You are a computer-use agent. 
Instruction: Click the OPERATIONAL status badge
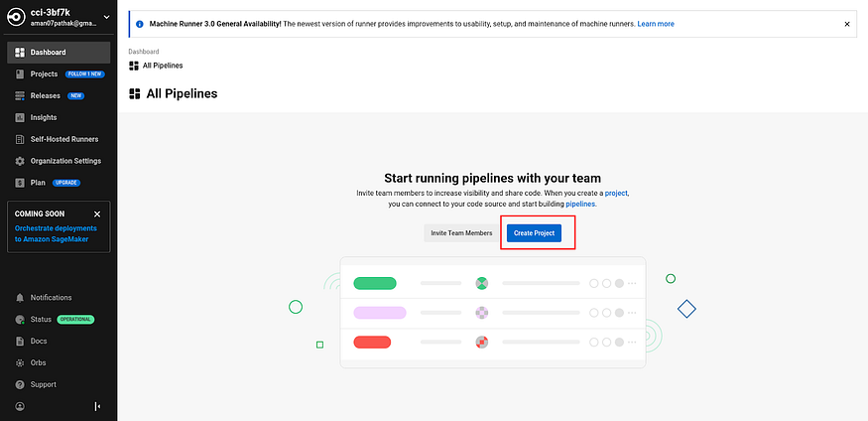coord(75,319)
